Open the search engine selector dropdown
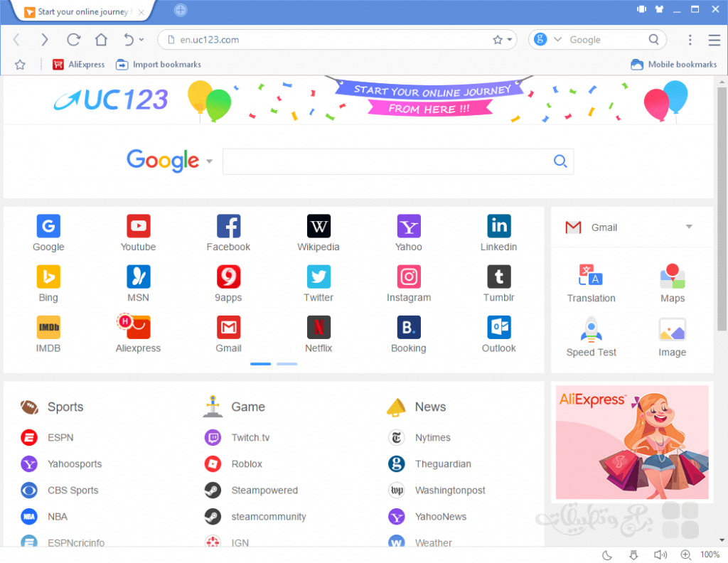This screenshot has width=728, height=563. tap(557, 39)
